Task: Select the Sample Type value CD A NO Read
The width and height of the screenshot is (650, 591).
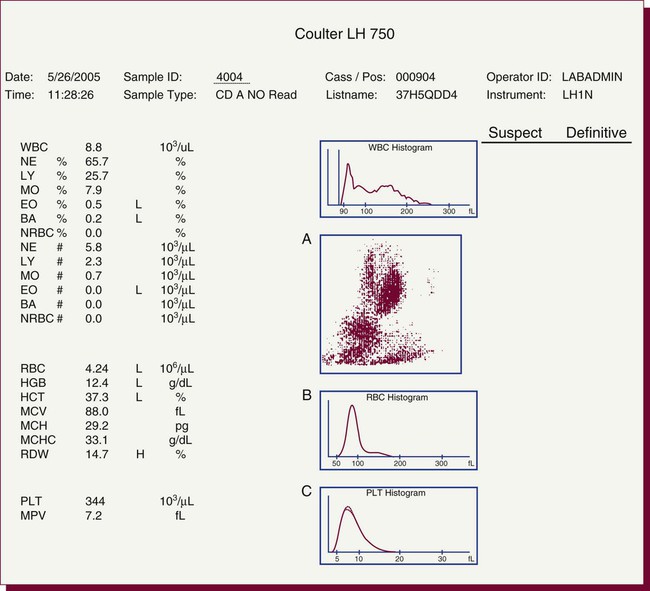Action: click(256, 95)
